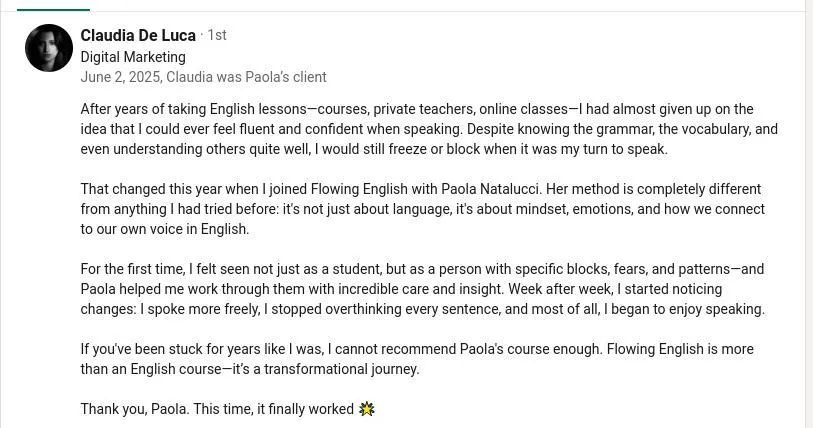This screenshot has height=428, width=813.
Task: Click the paragraph starting 'For the first time'
Action: point(423,289)
